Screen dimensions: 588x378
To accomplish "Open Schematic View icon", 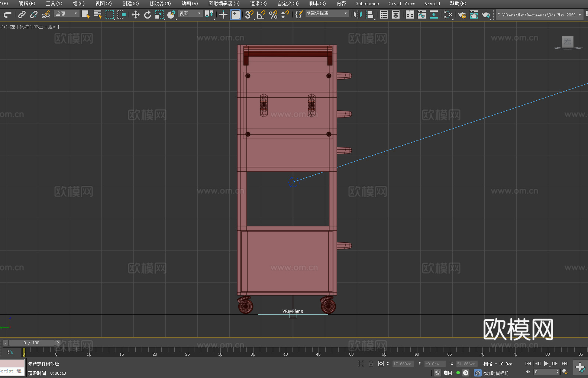I will click(434, 14).
